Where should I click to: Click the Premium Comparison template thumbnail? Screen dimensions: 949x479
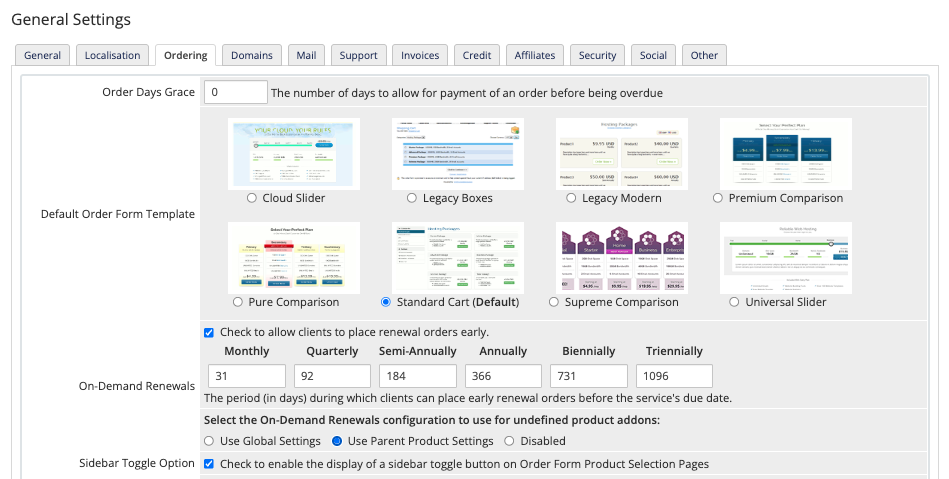pyautogui.click(x=785, y=154)
